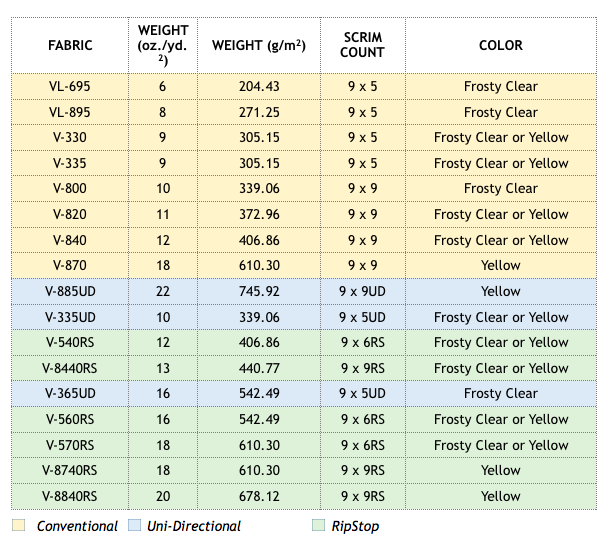The width and height of the screenshot is (609, 543).
Task: Click the V-8440RS fabric name
Action: (x=70, y=368)
